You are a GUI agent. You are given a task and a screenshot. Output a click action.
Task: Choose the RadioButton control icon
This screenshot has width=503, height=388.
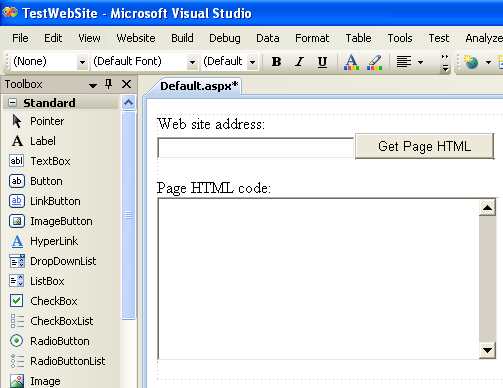pos(16,341)
